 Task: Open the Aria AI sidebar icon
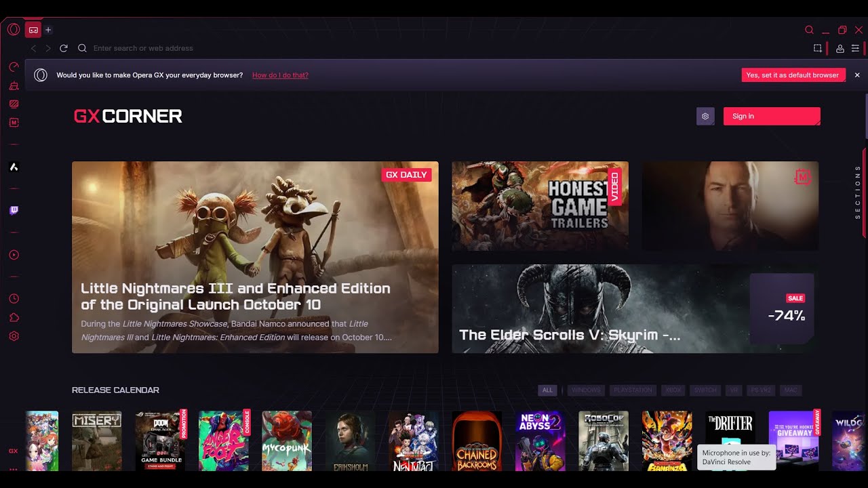pyautogui.click(x=14, y=167)
